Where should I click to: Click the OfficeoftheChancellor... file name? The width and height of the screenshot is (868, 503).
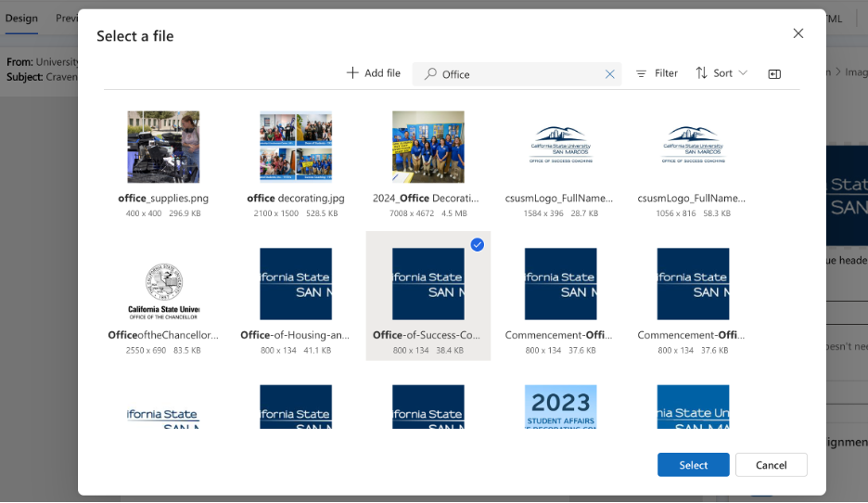point(163,335)
